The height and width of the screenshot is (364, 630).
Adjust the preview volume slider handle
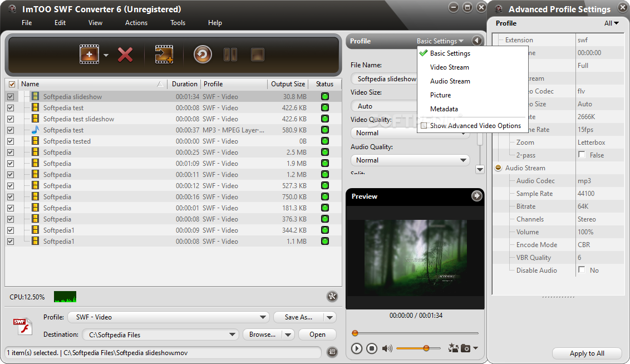(426, 348)
